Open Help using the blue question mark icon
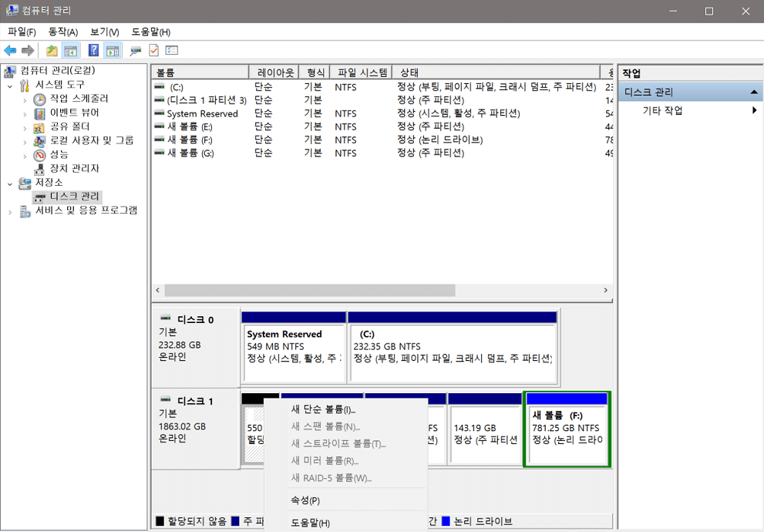The height and width of the screenshot is (532, 764). (93, 49)
